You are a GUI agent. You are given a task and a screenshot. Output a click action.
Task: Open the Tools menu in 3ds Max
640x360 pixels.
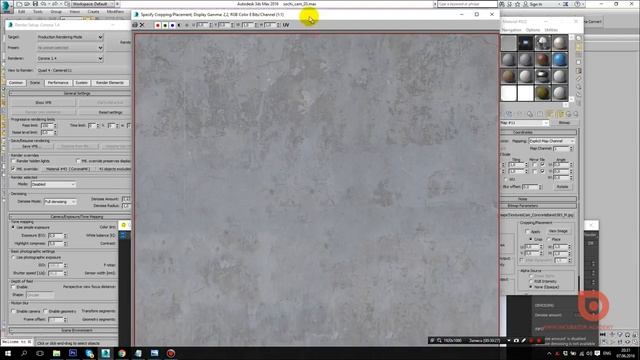pyautogui.click(x=38, y=11)
